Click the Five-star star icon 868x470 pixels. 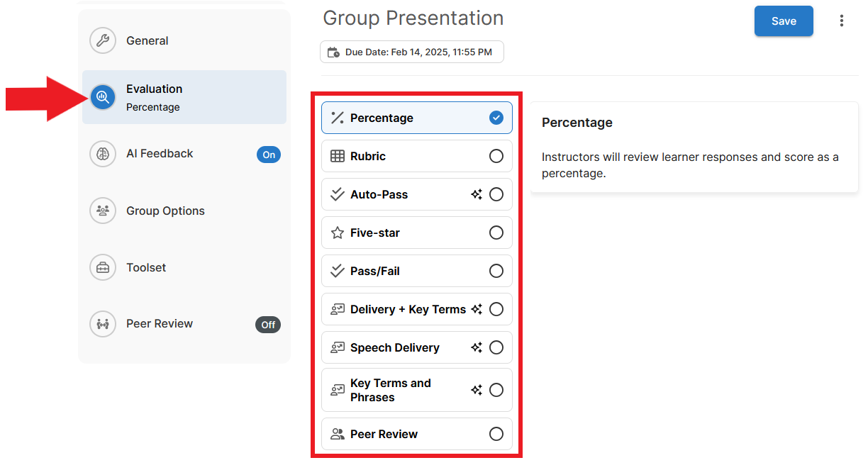(x=338, y=233)
